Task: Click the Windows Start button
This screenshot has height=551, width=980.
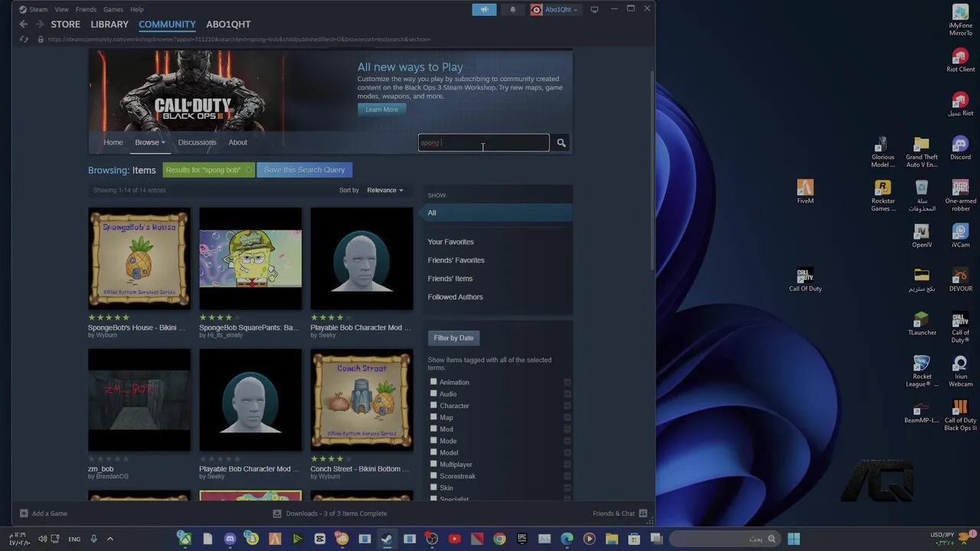Action: coord(793,539)
